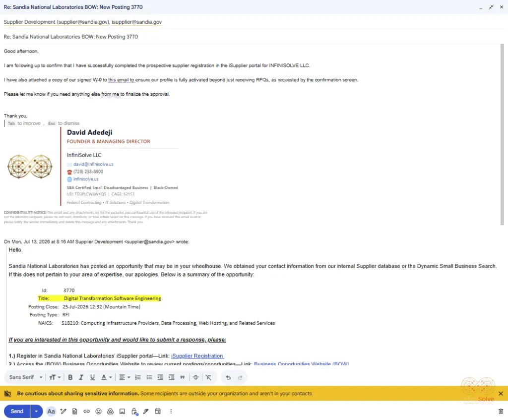
Task: Open the infinisolve.us website link
Action: pos(86,179)
